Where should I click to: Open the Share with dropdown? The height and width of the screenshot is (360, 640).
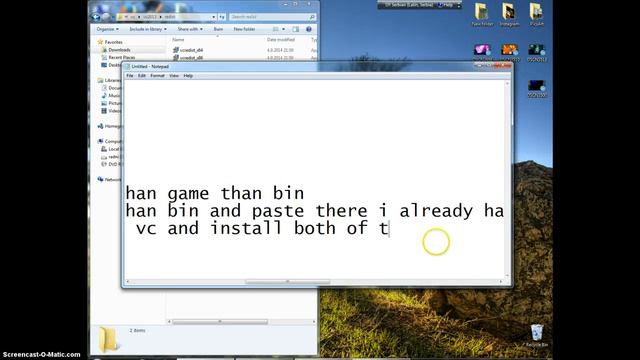pos(190,29)
